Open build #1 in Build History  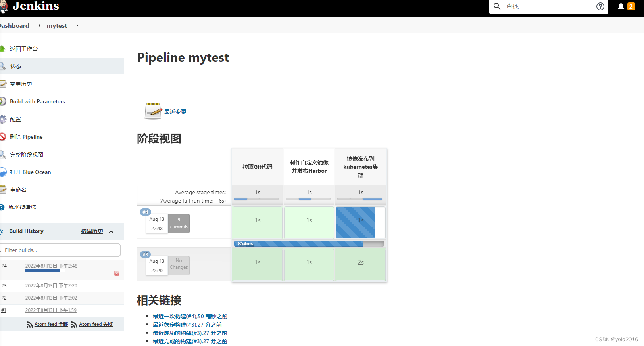(x=4, y=310)
